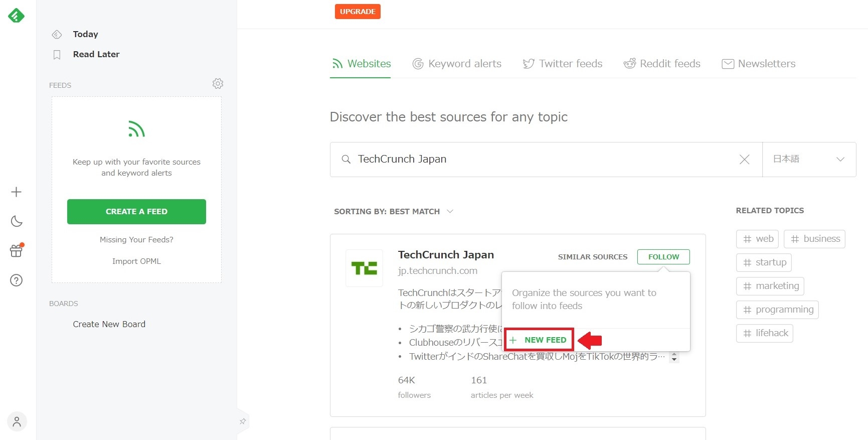Image resolution: width=868 pixels, height=440 pixels.
Task: Click the New Feed button in popup
Action: [539, 340]
